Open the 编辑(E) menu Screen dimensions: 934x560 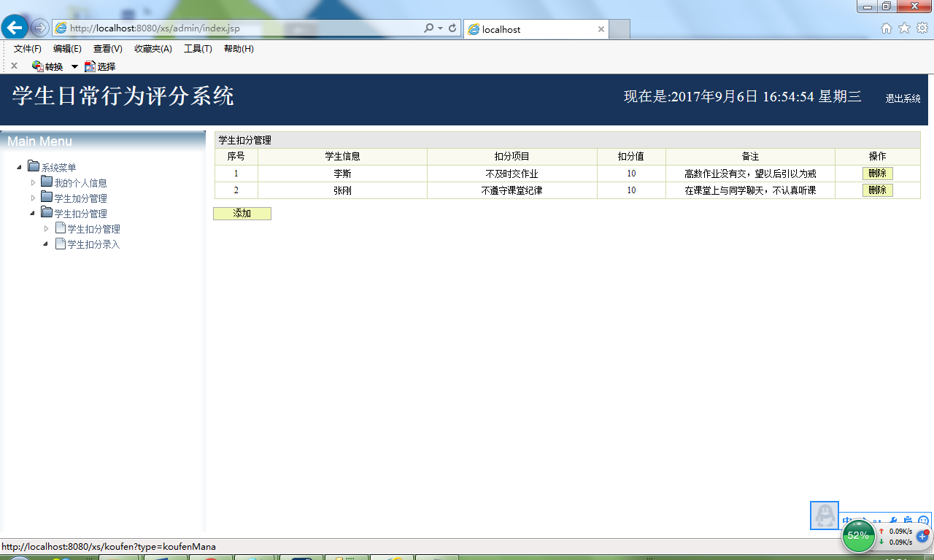point(67,49)
